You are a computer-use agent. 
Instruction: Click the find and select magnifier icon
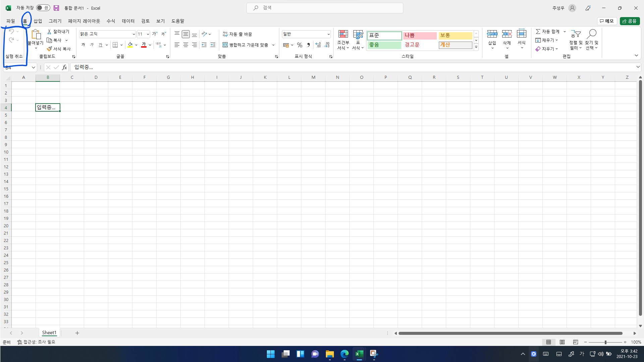592,34
